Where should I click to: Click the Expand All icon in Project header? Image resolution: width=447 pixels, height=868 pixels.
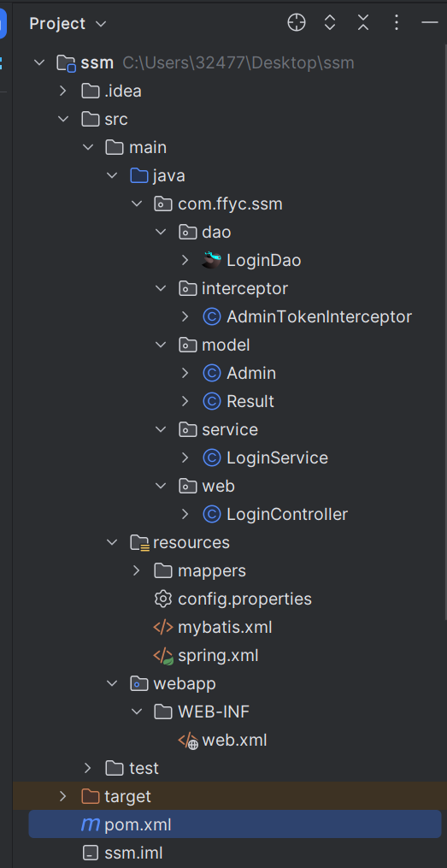pyautogui.click(x=330, y=23)
